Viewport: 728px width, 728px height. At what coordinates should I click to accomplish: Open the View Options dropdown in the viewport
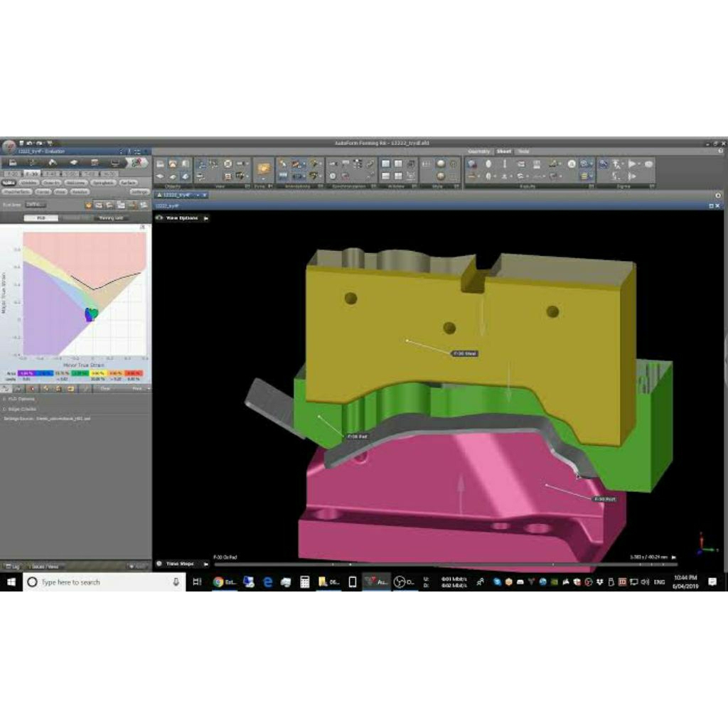tap(183, 218)
